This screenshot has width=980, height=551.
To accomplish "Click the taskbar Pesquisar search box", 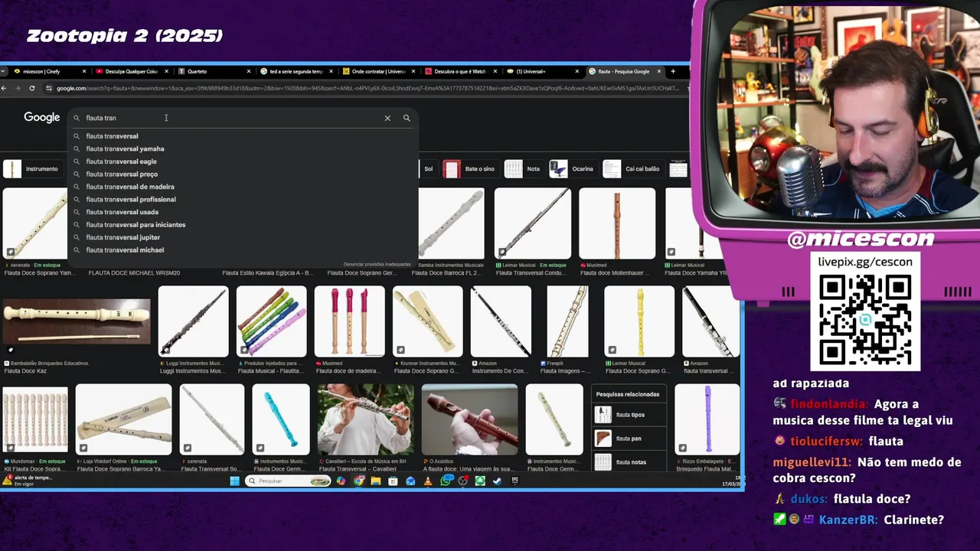I will (x=288, y=481).
